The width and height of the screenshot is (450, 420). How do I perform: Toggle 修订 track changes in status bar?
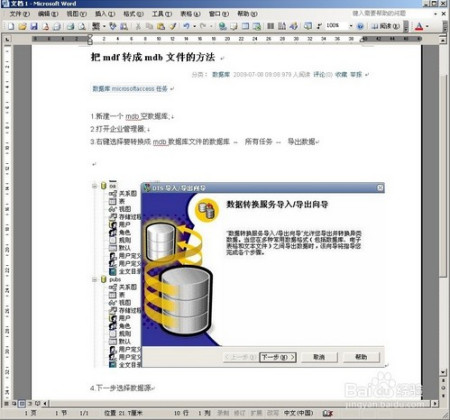pos(239,413)
